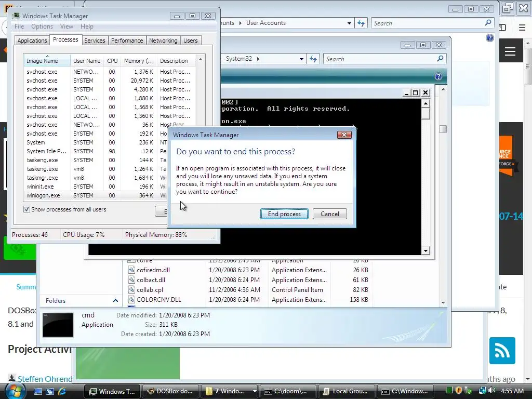Click search magnifier in User Accounts window
Viewport: 532px width, 399px height.
point(488,23)
